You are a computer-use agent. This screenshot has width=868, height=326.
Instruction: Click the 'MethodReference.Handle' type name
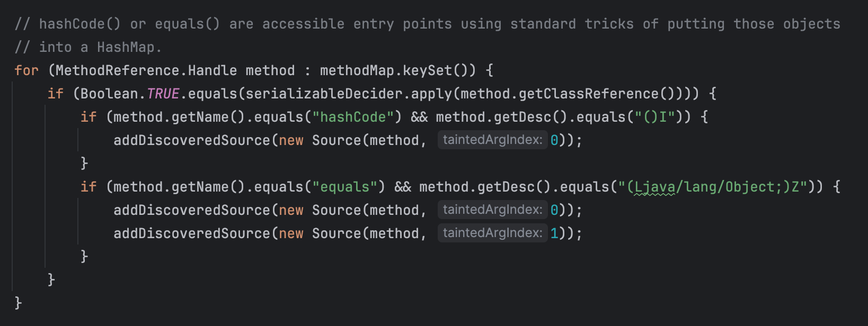click(146, 70)
